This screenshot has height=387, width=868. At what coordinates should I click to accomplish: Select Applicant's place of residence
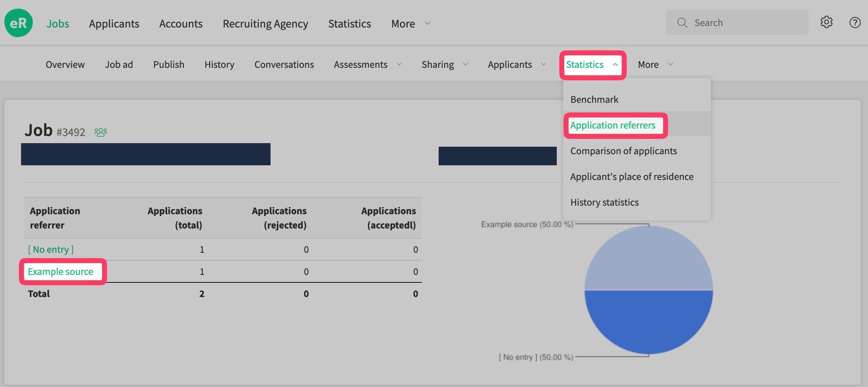[x=632, y=177]
